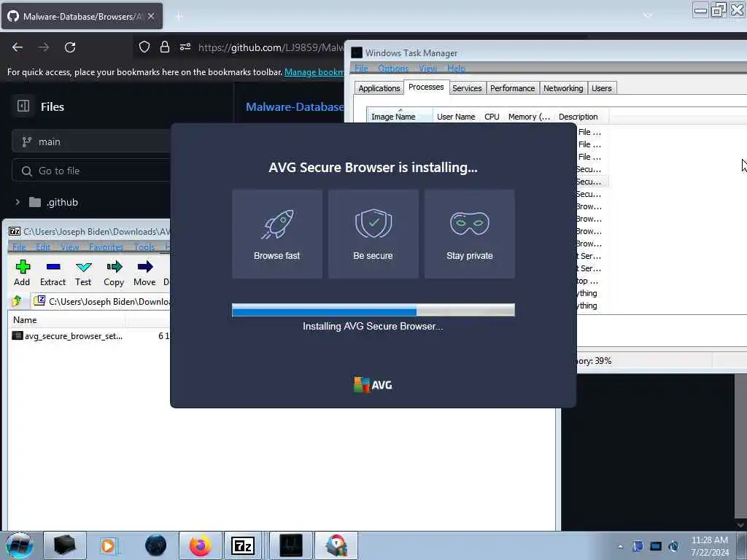Open the File menu in 7-Zip

tap(19, 247)
